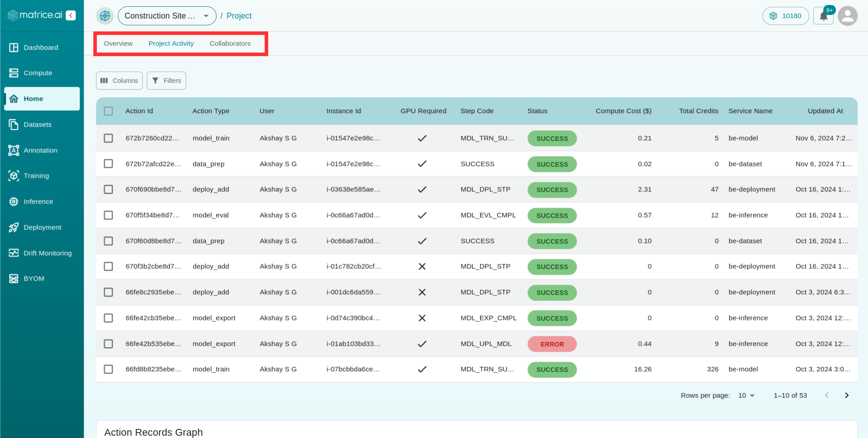Check row 672b7260cd22 model_train
Image resolution: width=868 pixels, height=438 pixels.
[x=108, y=138]
